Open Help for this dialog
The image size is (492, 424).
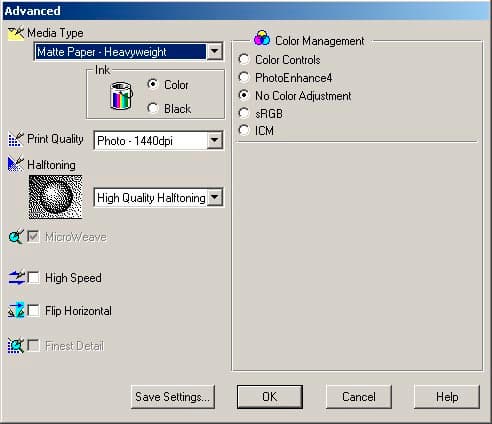click(x=447, y=397)
